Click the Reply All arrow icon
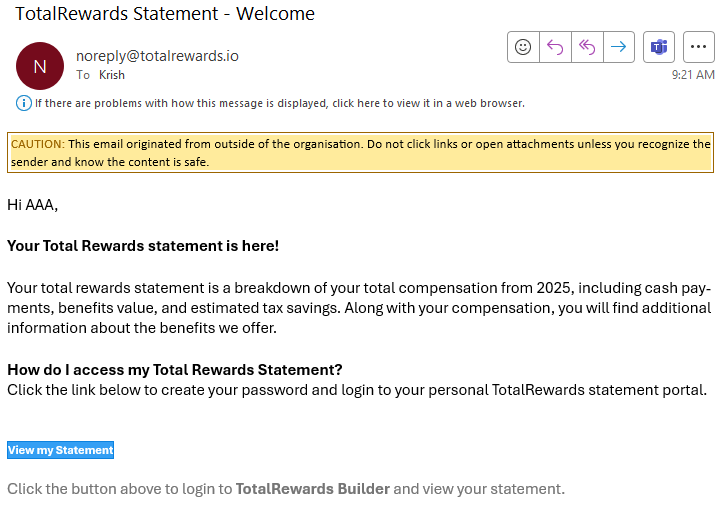 pos(587,47)
